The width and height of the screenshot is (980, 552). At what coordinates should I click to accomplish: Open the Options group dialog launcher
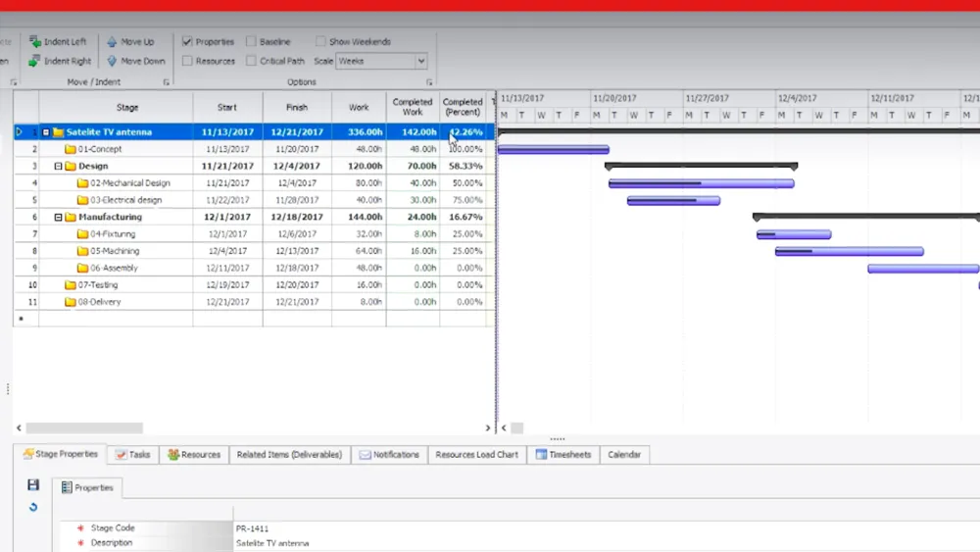point(429,82)
